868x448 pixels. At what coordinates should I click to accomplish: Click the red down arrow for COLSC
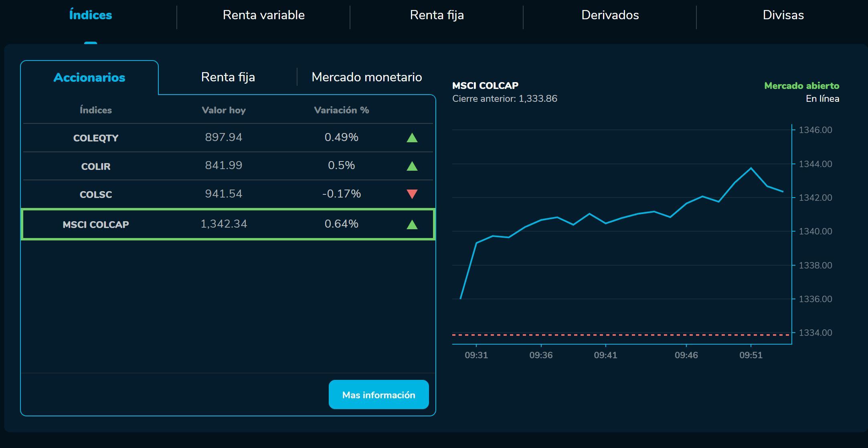coord(412,194)
